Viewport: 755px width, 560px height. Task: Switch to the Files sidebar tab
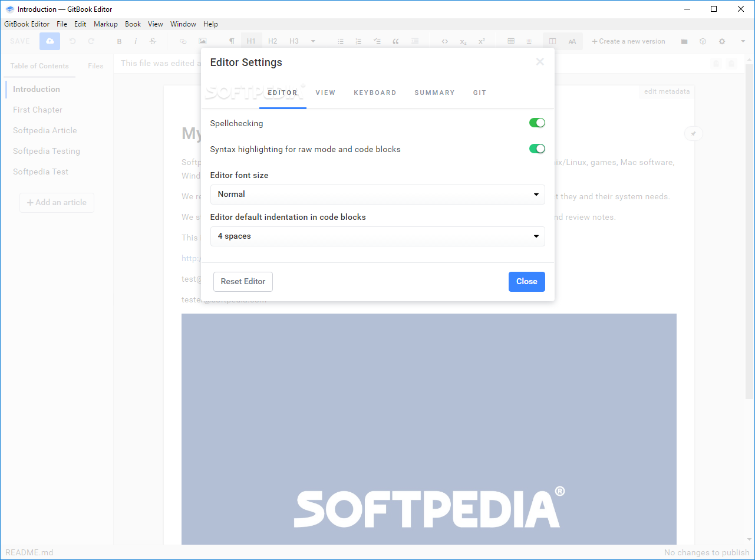pos(95,66)
